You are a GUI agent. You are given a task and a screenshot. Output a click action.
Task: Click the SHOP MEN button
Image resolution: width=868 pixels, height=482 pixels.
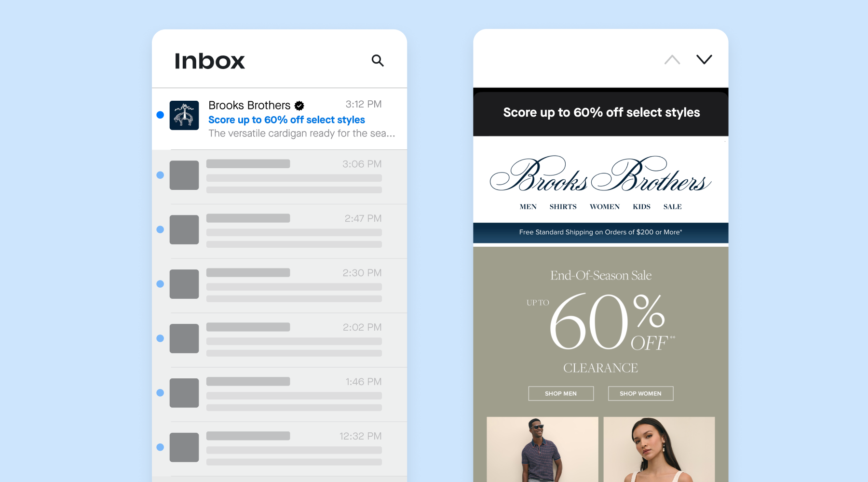tap(560, 393)
